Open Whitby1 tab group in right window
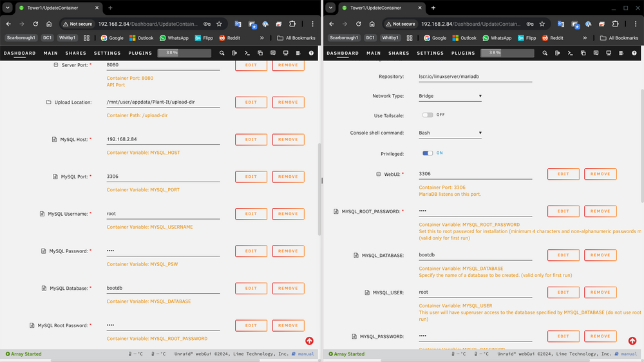 (390, 38)
